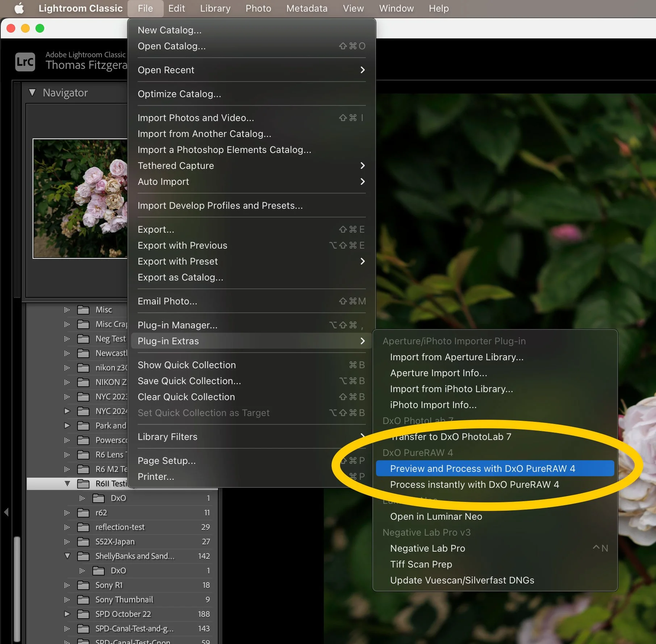Screen dimensions: 656x644
Task: Open the Library menu
Action: click(x=215, y=8)
